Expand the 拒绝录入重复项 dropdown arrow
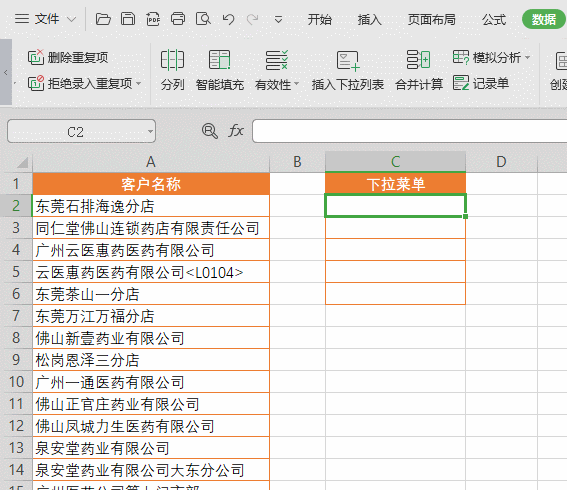Viewport: 567px width, 490px height. click(x=138, y=84)
